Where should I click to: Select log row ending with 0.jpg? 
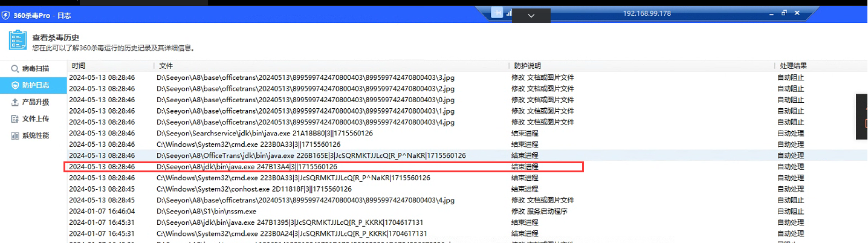[x=467, y=100]
